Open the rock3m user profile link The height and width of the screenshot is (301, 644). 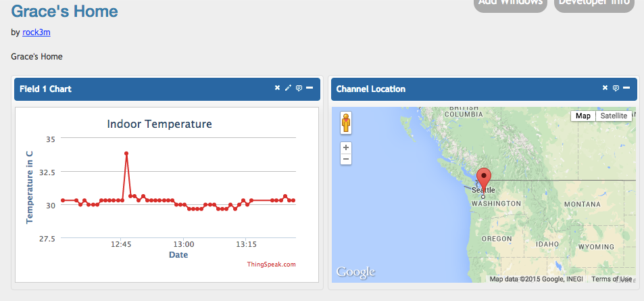(36, 32)
